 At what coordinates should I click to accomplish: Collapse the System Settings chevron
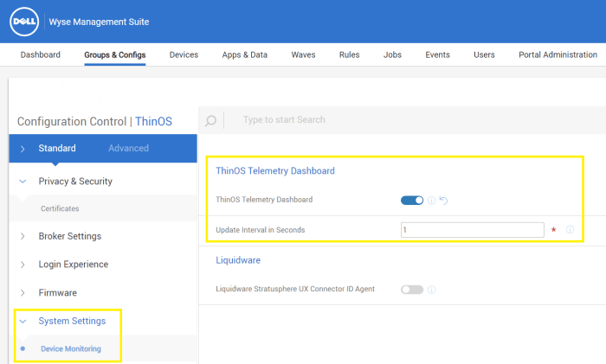click(x=23, y=321)
